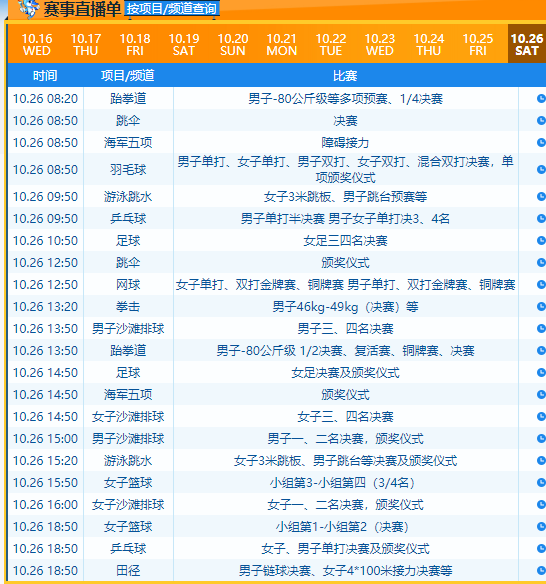Click 男子46kg-49kg（决赛）等 match text
This screenshot has height=584, width=546.
point(345,307)
